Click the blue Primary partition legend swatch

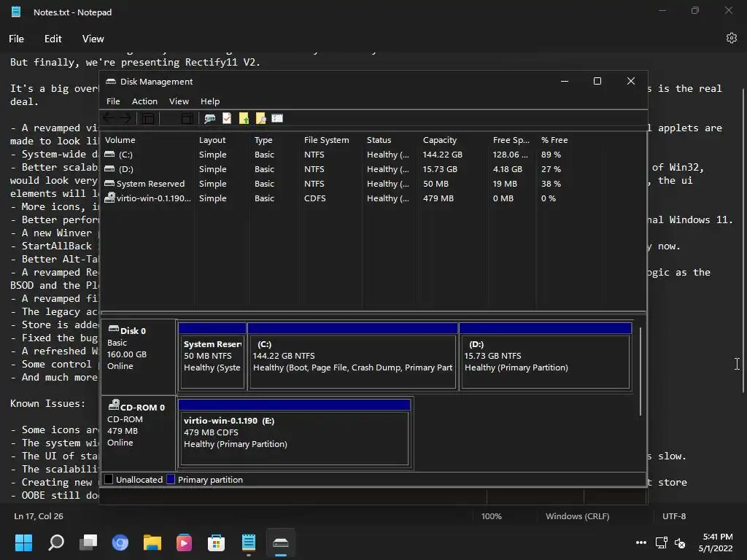[x=171, y=479]
